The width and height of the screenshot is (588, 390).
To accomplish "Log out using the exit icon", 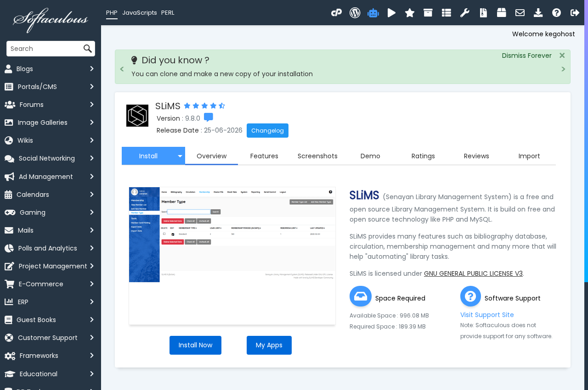I will point(575,13).
